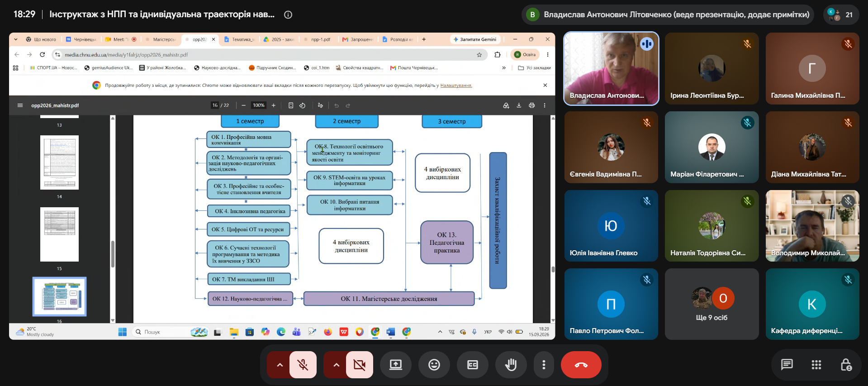Click PDF zoom in plus button
Screen dimensions: 868x386
(x=273, y=105)
